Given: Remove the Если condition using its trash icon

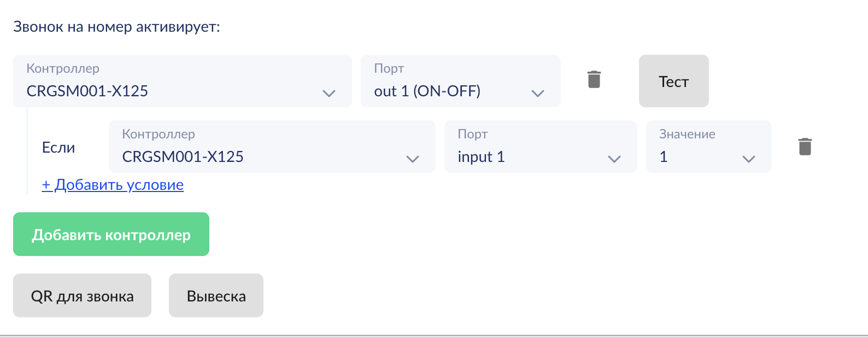Looking at the screenshot, I should click(805, 147).
